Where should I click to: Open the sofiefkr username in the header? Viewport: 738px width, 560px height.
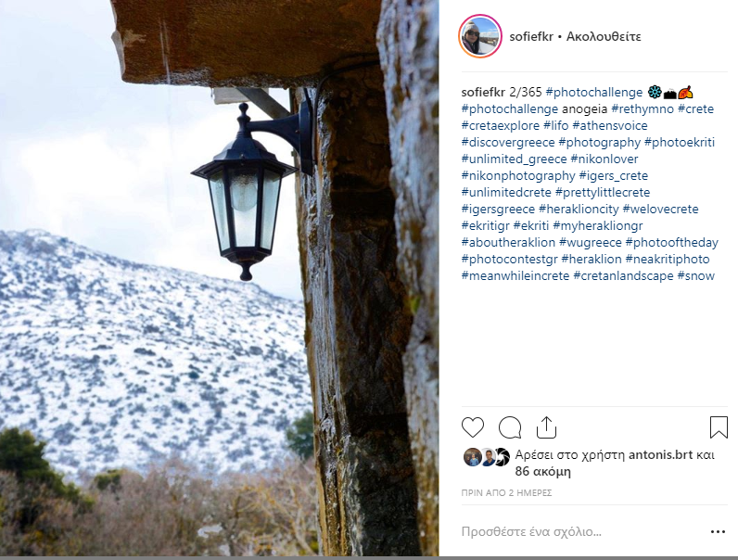point(531,36)
